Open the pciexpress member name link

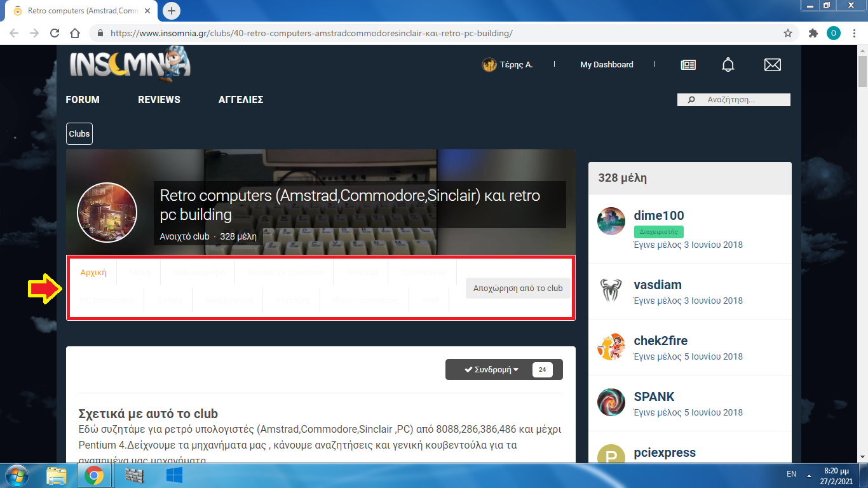pos(665,452)
